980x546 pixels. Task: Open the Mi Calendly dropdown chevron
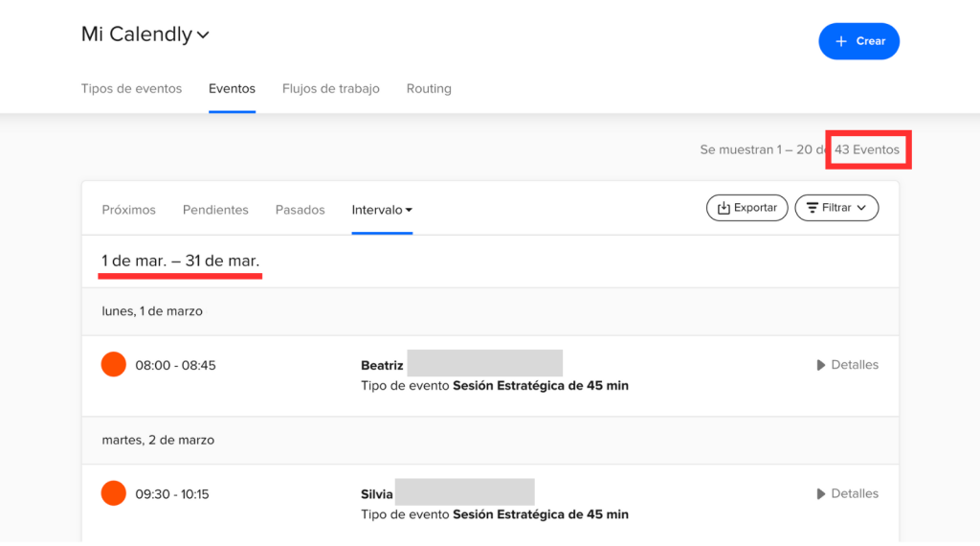click(x=203, y=35)
